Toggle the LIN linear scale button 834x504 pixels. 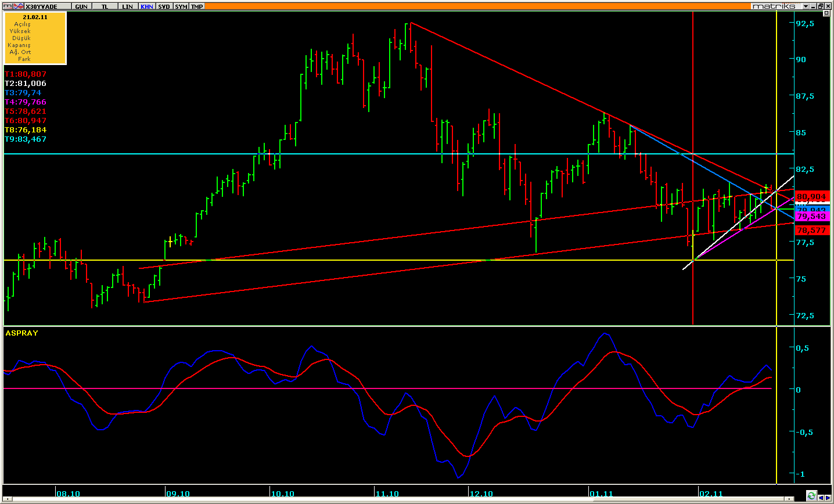pos(128,6)
